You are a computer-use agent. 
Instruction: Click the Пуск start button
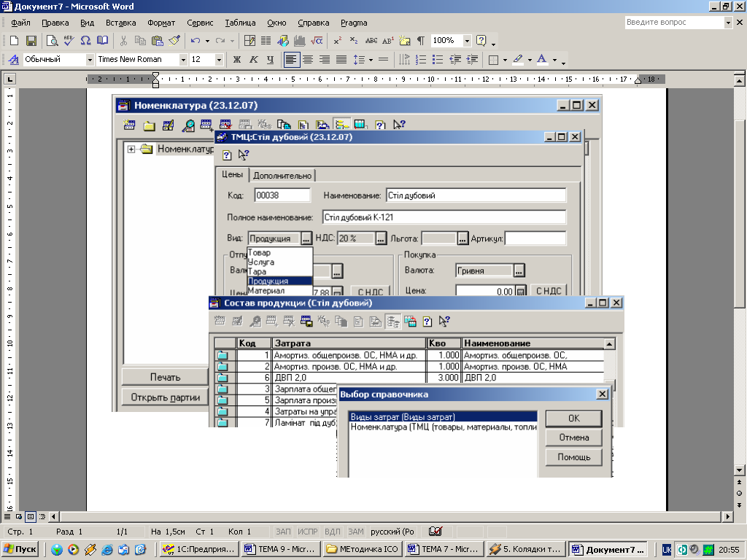pyautogui.click(x=20, y=550)
